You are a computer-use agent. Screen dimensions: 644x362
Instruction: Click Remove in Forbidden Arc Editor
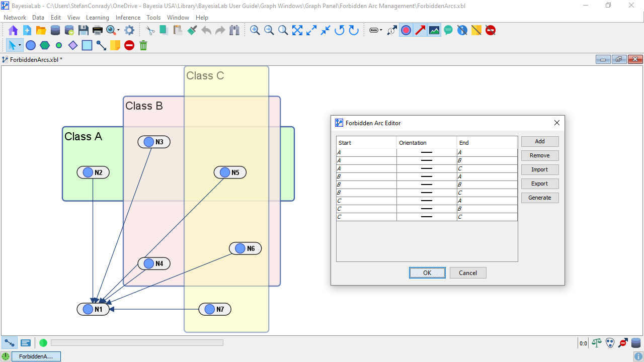pos(540,155)
